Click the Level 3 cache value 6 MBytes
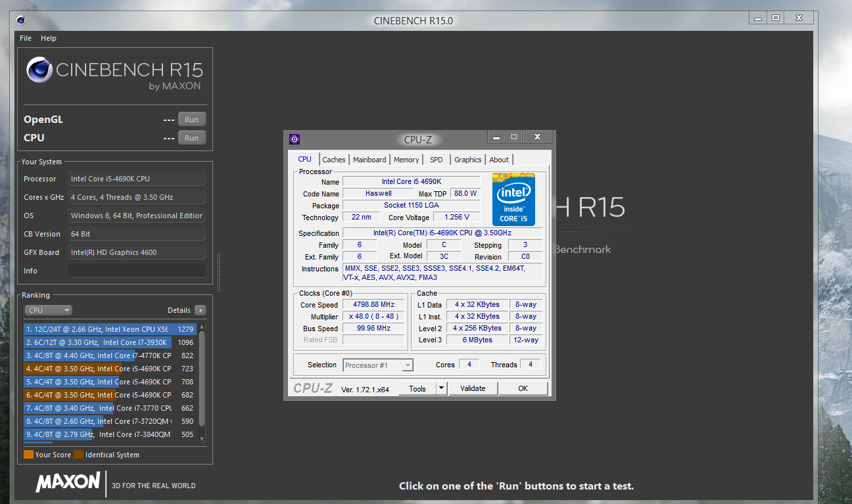 point(477,340)
